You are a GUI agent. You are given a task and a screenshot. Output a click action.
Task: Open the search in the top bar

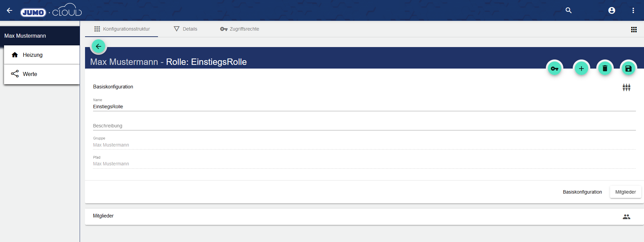(568, 10)
